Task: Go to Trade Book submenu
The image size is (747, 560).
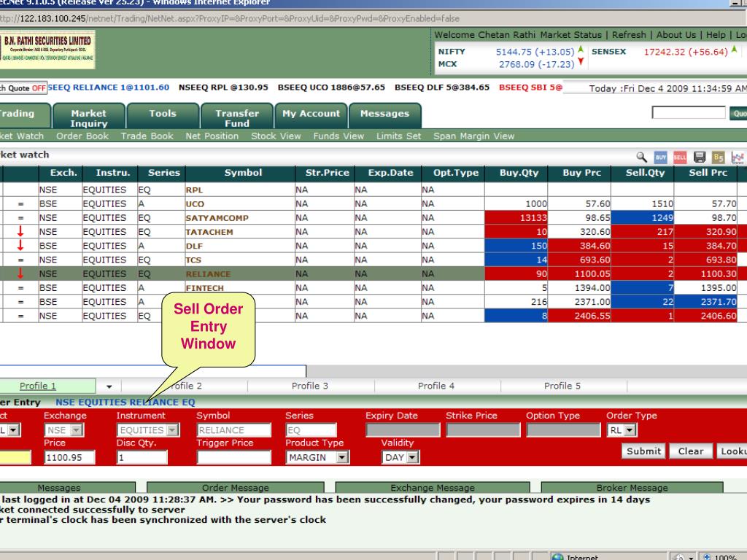Action: pyautogui.click(x=147, y=136)
